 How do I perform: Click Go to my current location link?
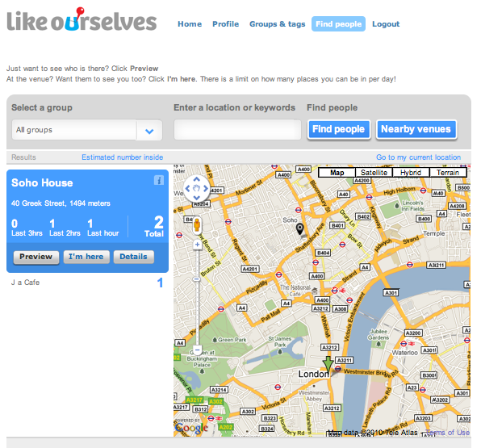[418, 157]
